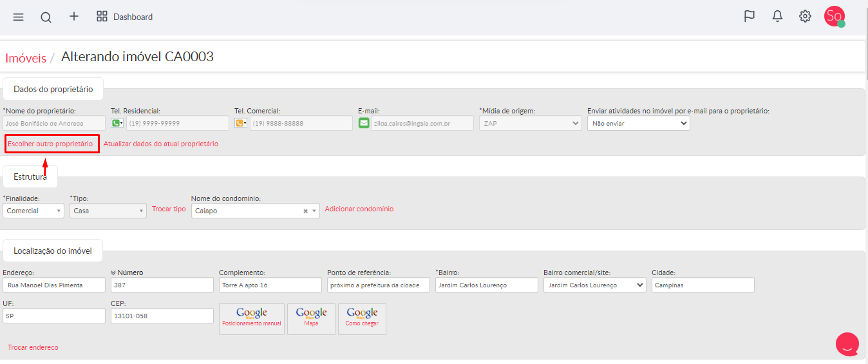The width and height of the screenshot is (868, 364).
Task: Click Atualizar dados do atual proprietário
Action: pos(161,144)
